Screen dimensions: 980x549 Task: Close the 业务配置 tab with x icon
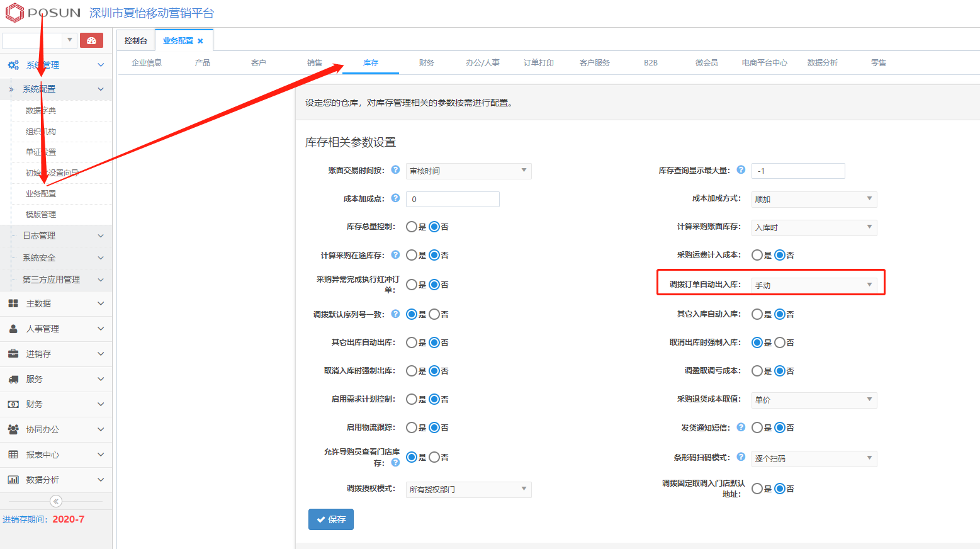(200, 41)
